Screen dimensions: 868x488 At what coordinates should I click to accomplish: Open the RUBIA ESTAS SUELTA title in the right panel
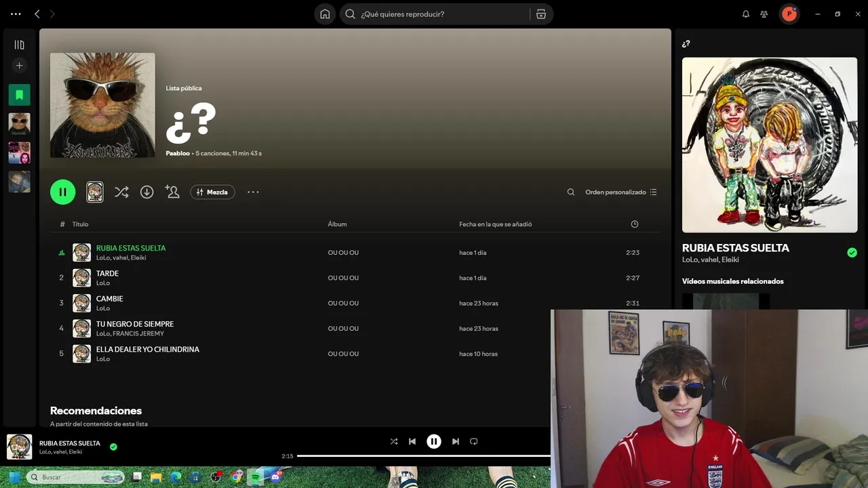click(x=735, y=248)
